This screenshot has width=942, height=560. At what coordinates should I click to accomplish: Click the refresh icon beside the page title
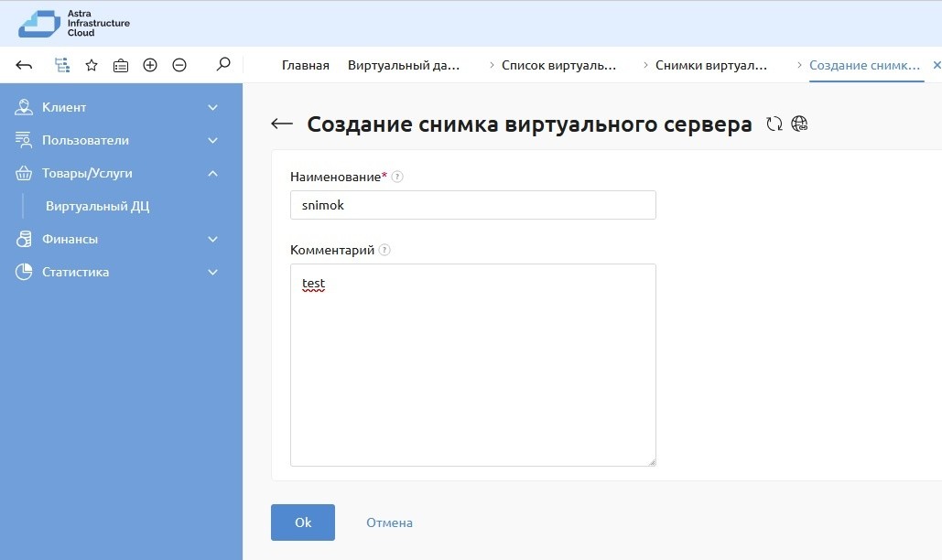(774, 124)
